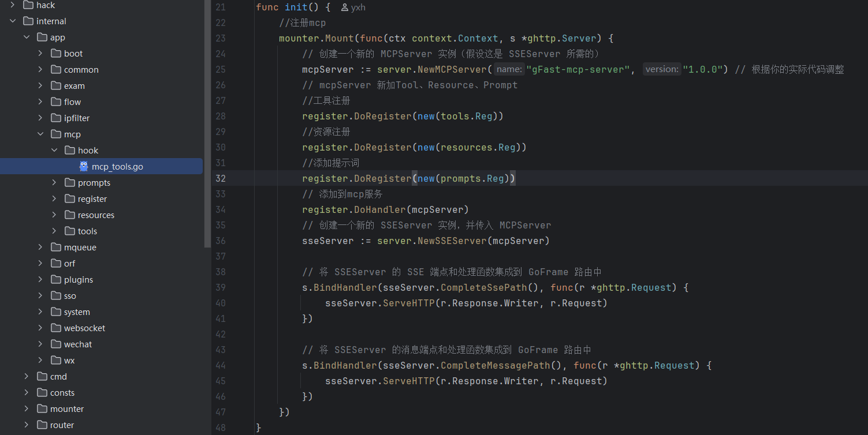The width and height of the screenshot is (868, 435).
Task: Select the consts folder name
Action: [62, 393]
